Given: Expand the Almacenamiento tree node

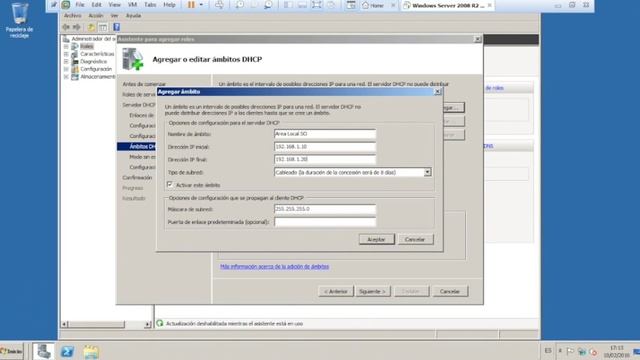Looking at the screenshot, I should (x=66, y=77).
